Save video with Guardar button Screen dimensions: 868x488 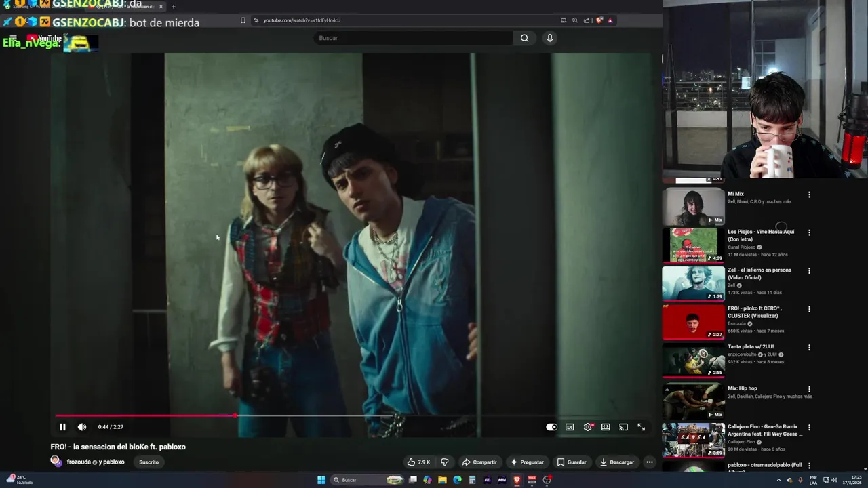click(572, 462)
